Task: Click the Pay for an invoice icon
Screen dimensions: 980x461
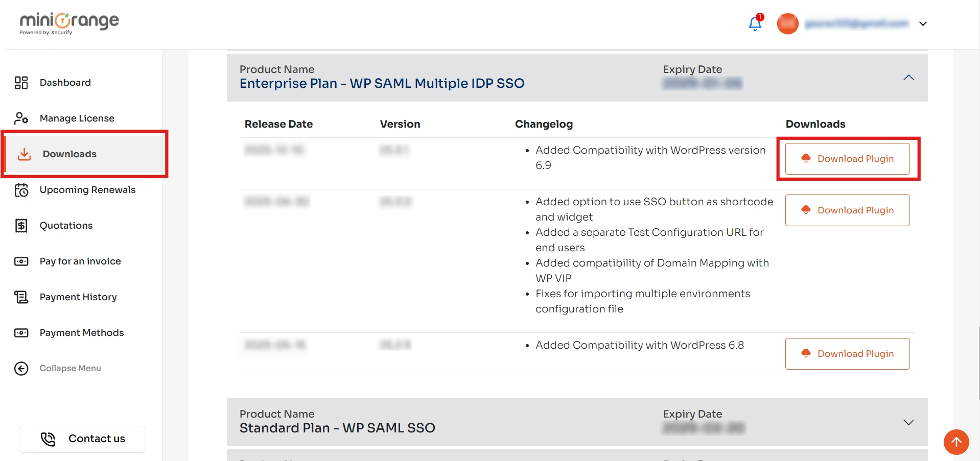Action: [21, 261]
